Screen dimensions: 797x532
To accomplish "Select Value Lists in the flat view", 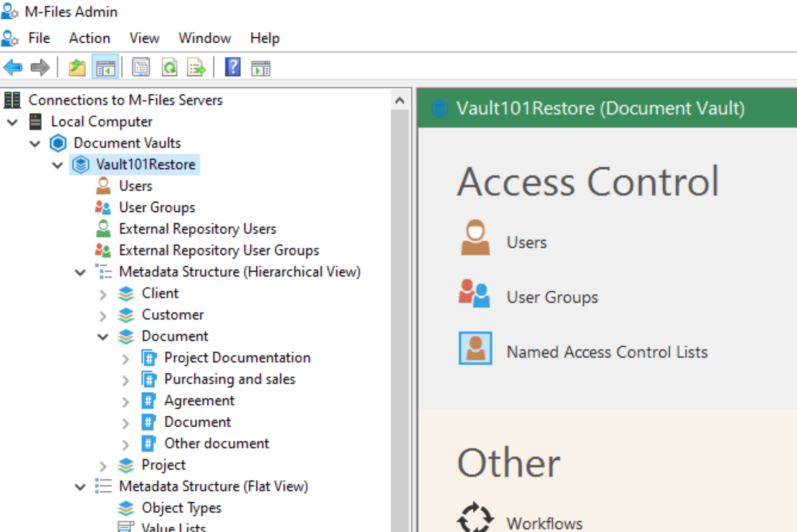I will [174, 527].
